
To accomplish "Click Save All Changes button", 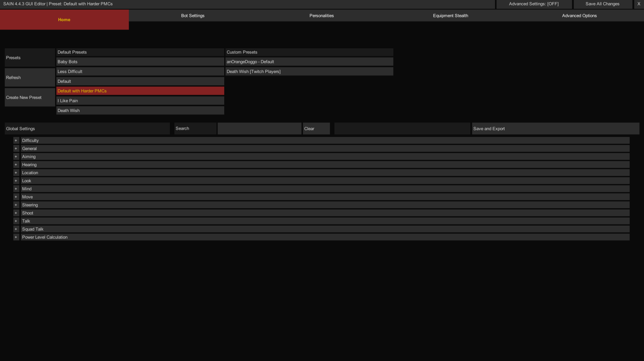I will pos(603,4).
